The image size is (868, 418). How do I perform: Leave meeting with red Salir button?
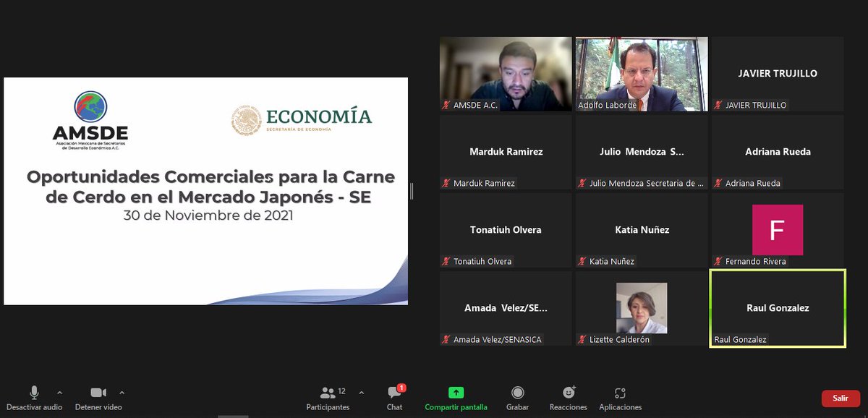tap(841, 398)
